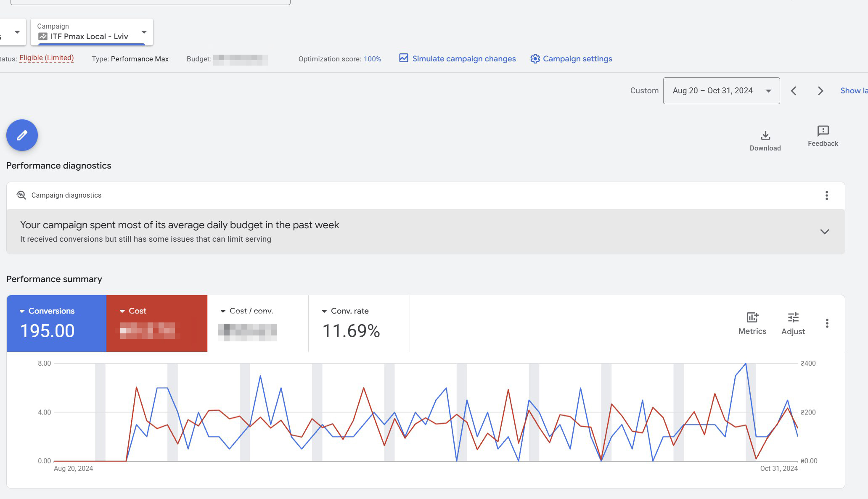Select the Conversions metric tile
The width and height of the screenshot is (868, 499).
pyautogui.click(x=56, y=323)
